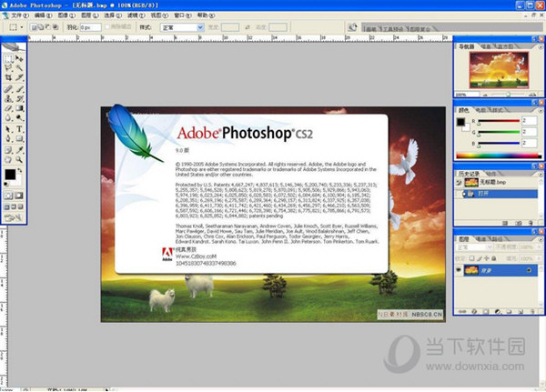The width and height of the screenshot is (546, 392).
Task: Switch to Standard Screen mode
Action: (7, 206)
